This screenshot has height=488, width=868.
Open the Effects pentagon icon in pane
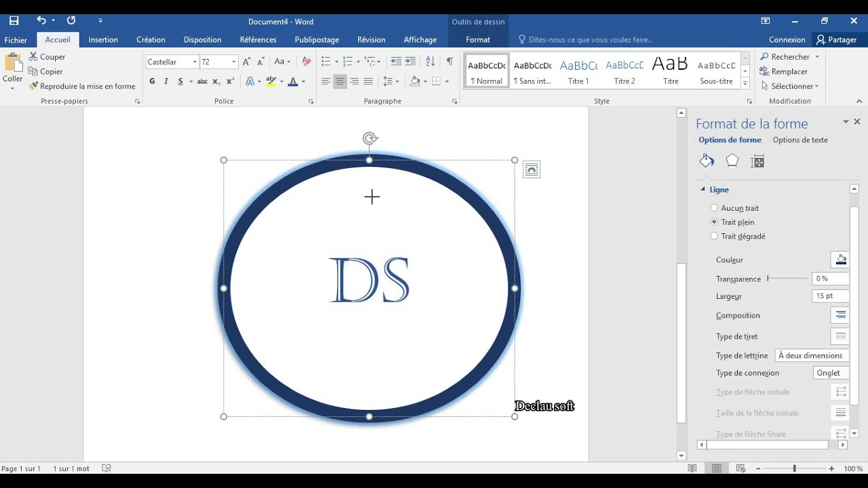tap(732, 161)
